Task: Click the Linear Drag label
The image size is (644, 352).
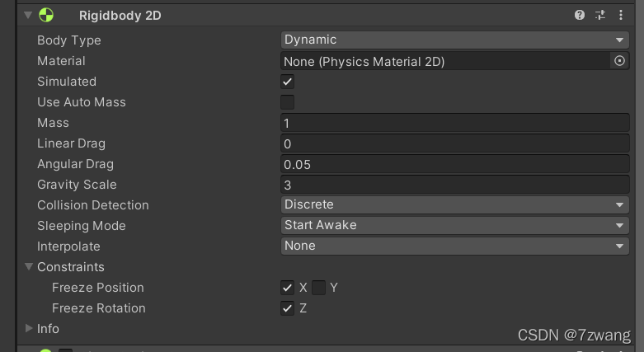Action: click(71, 143)
